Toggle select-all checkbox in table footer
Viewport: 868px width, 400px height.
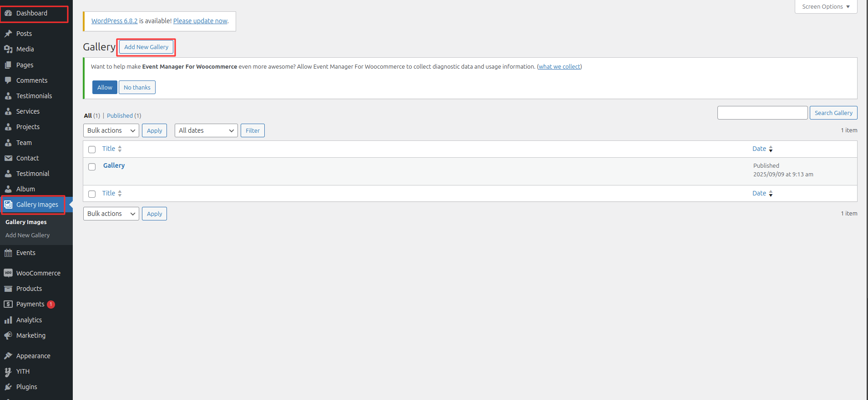point(92,194)
